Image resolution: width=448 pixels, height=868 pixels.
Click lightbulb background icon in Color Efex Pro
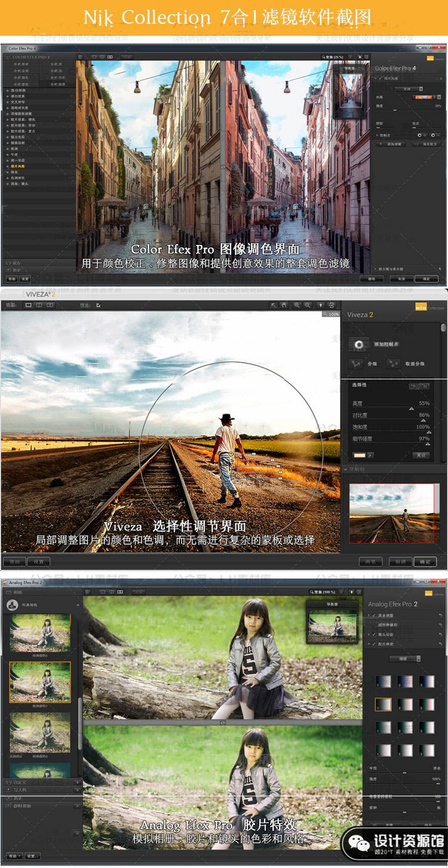(x=360, y=56)
